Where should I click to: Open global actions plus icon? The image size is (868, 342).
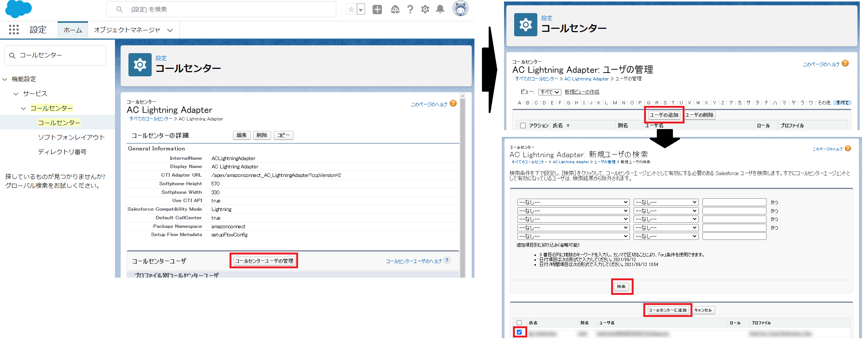coord(377,9)
